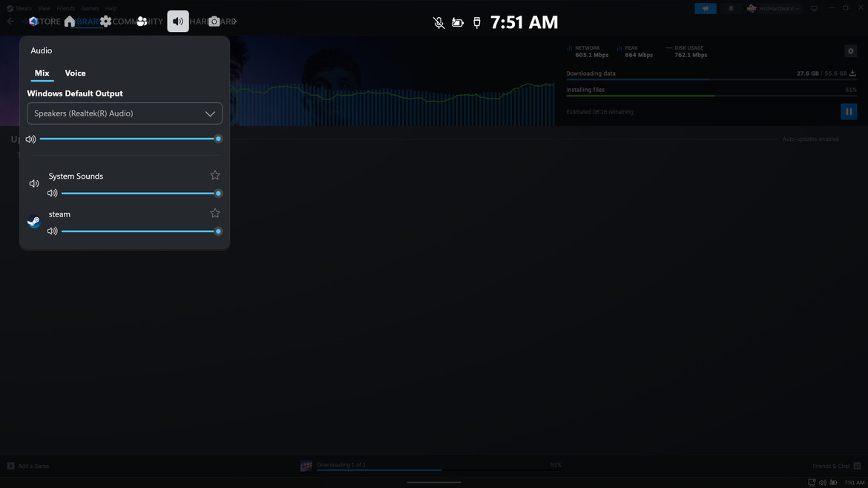Select the Mix tab

point(42,73)
